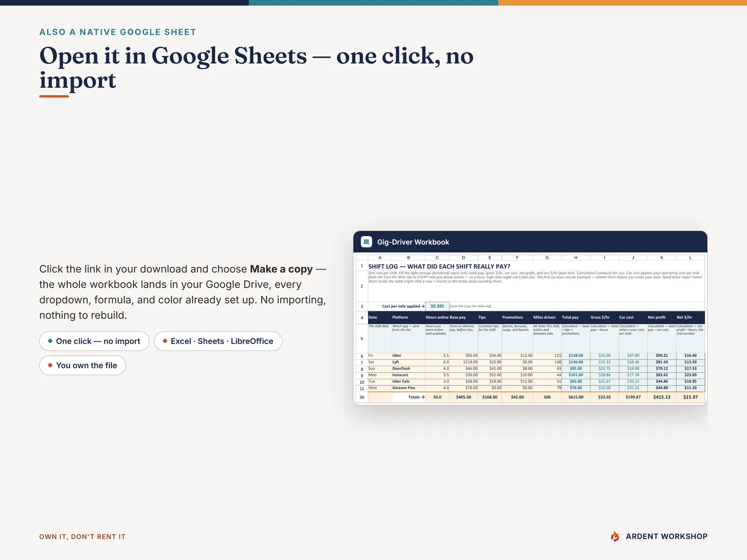Viewport: 747px width, 560px height.
Task: Click the Gig-Driver Workbook title
Action: pyautogui.click(x=413, y=242)
